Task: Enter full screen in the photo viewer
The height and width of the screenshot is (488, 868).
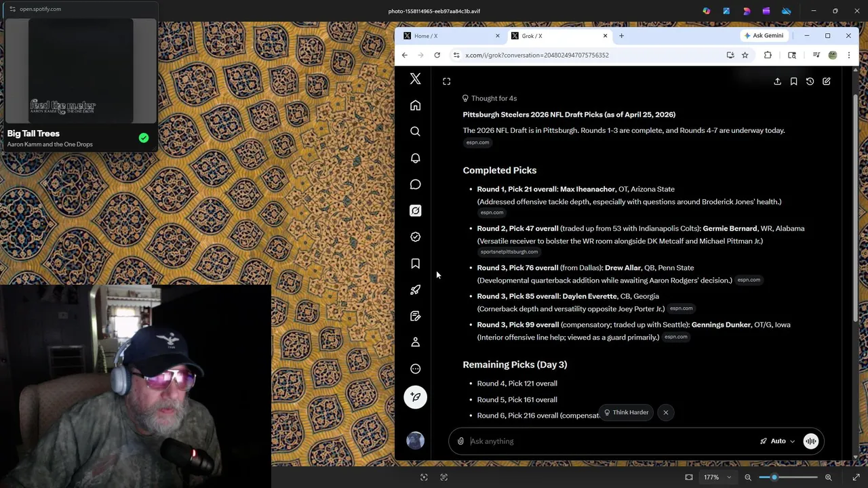Action: coord(856,477)
